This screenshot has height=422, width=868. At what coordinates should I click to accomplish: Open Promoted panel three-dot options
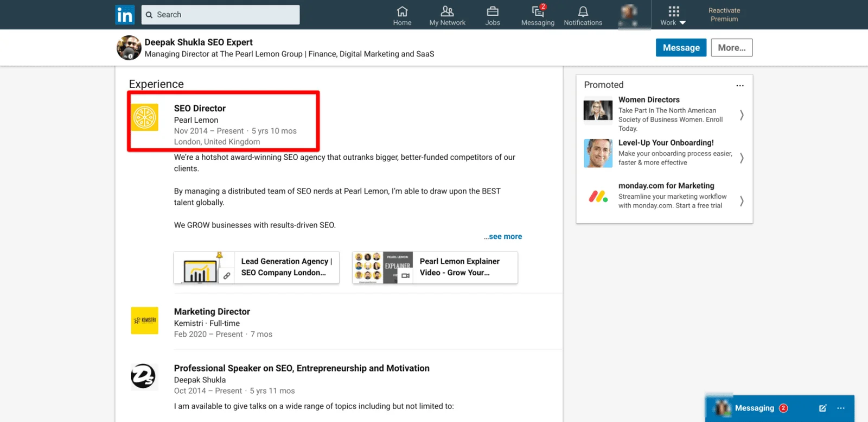pos(740,85)
